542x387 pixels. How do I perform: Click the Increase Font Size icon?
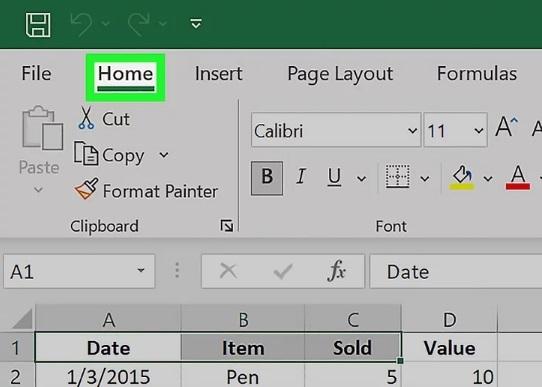(x=506, y=127)
